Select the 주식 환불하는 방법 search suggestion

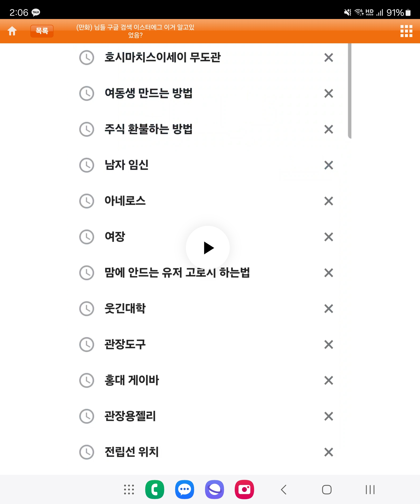(148, 129)
